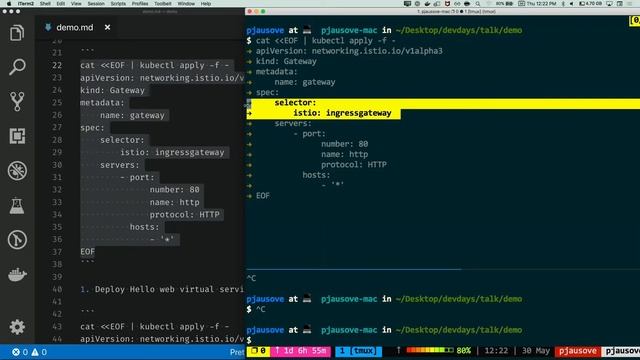Click 'number: 80' in the editor
640x360 pixels.
pyautogui.click(x=174, y=190)
